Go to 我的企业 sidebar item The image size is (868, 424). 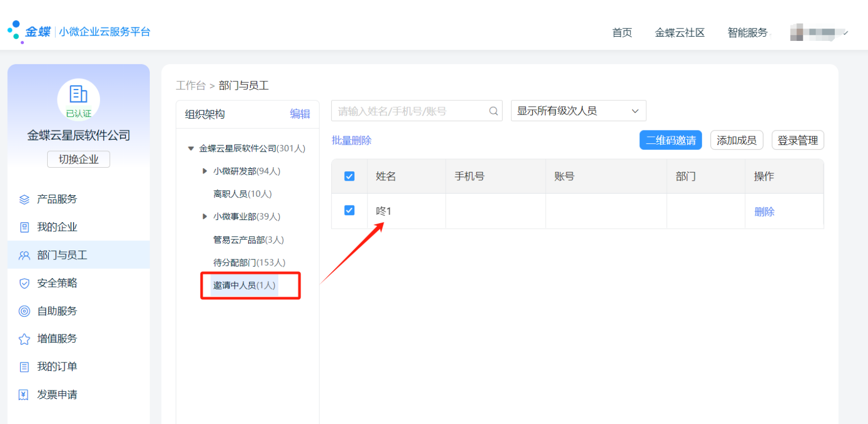pos(79,227)
